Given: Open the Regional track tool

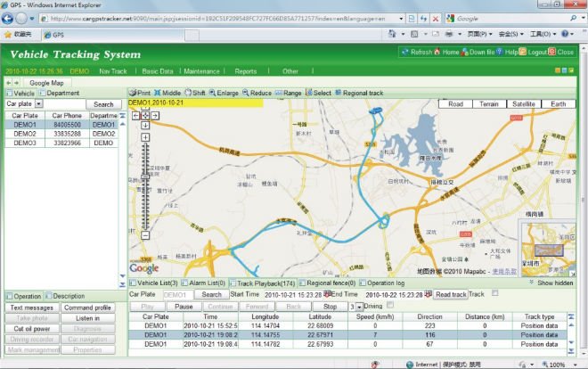Looking at the screenshot, I should (x=359, y=93).
